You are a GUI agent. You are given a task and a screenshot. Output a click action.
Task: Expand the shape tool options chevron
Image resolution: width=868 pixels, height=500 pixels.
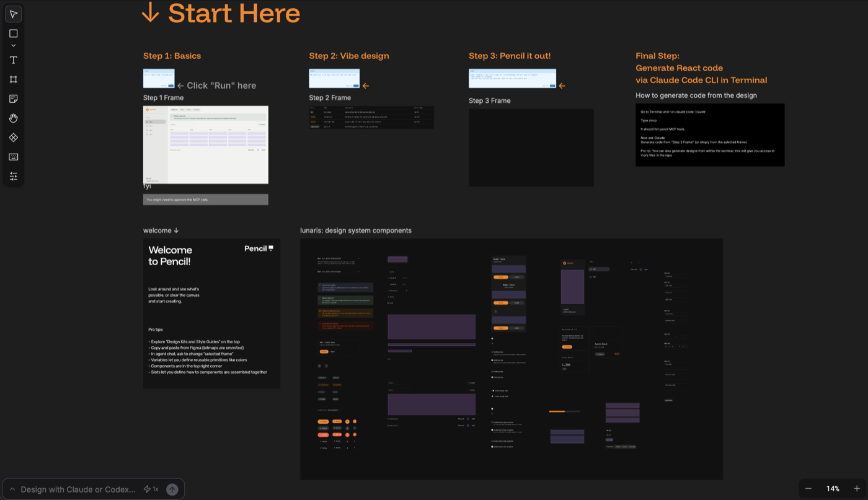point(14,46)
